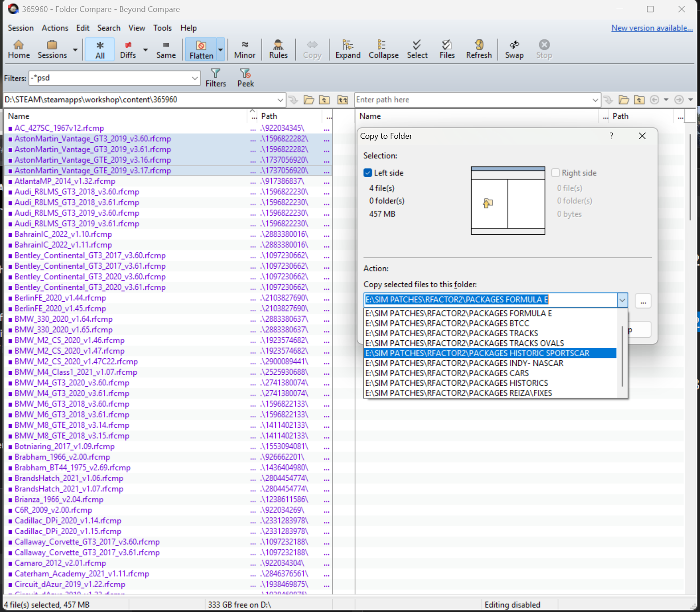Expand all folders in toolbar
Screen dimensions: 700x612
348,49
